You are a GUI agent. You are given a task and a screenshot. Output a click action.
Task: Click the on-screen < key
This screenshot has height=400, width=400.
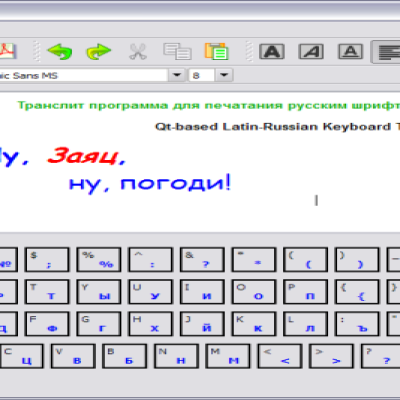(x=279, y=356)
